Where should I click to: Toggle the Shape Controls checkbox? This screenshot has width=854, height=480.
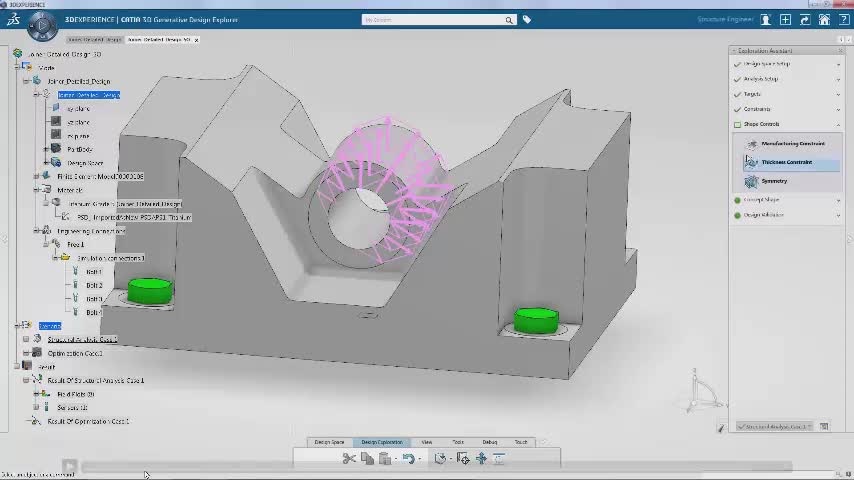(737, 125)
